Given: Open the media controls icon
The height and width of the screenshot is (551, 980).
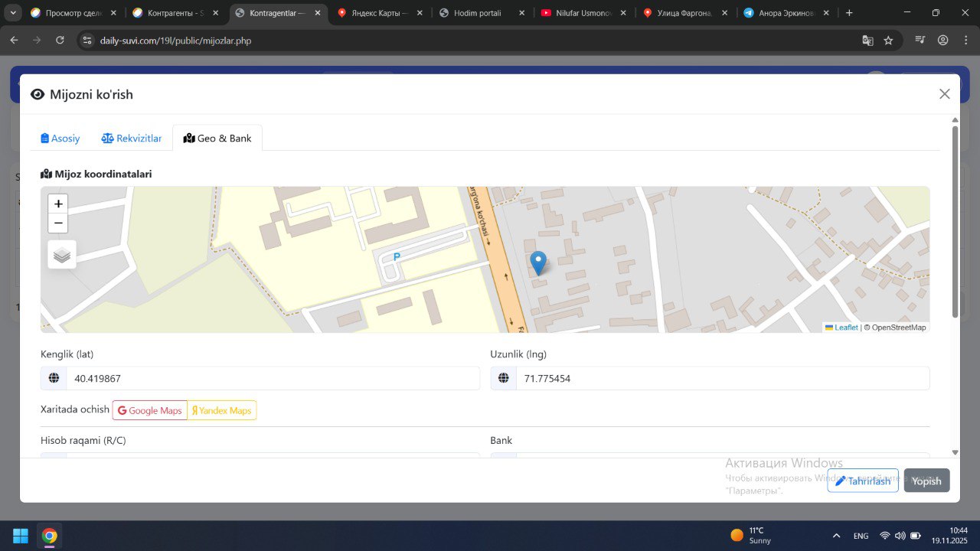Looking at the screenshot, I should [920, 40].
